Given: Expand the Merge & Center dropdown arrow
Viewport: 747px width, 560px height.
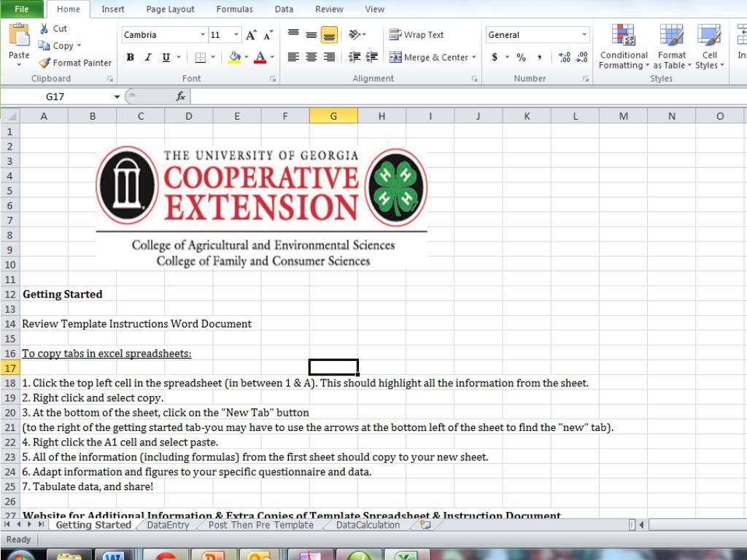Looking at the screenshot, I should (x=473, y=57).
